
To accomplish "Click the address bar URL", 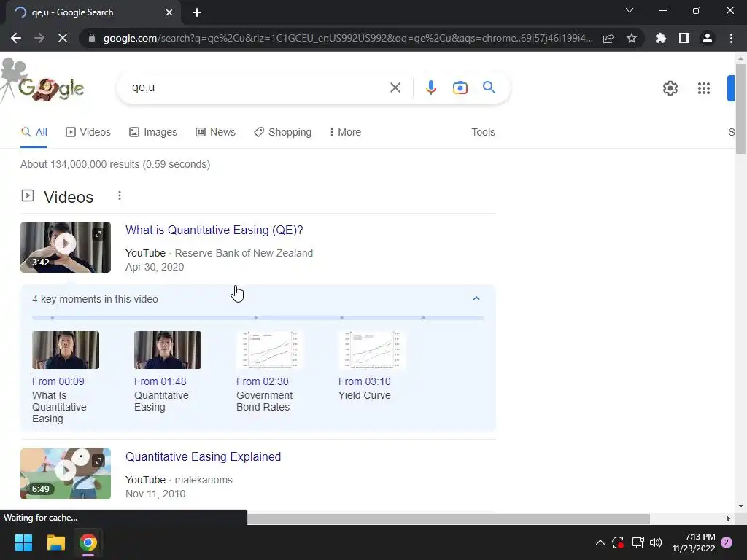I will [x=348, y=38].
